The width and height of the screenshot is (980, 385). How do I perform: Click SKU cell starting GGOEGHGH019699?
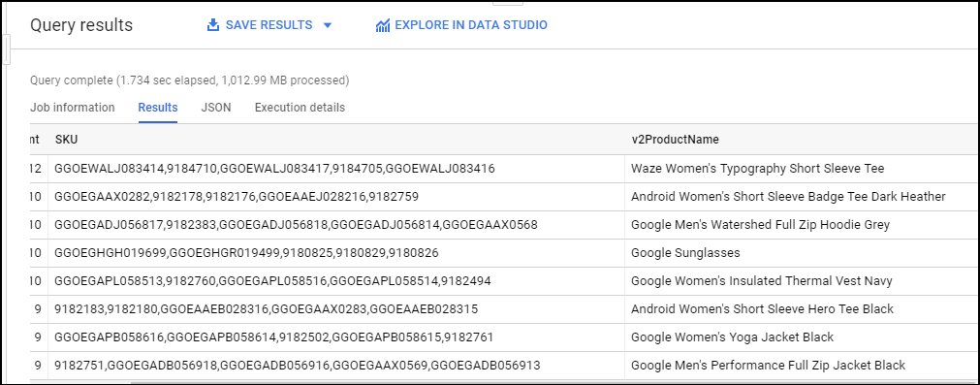[336, 253]
